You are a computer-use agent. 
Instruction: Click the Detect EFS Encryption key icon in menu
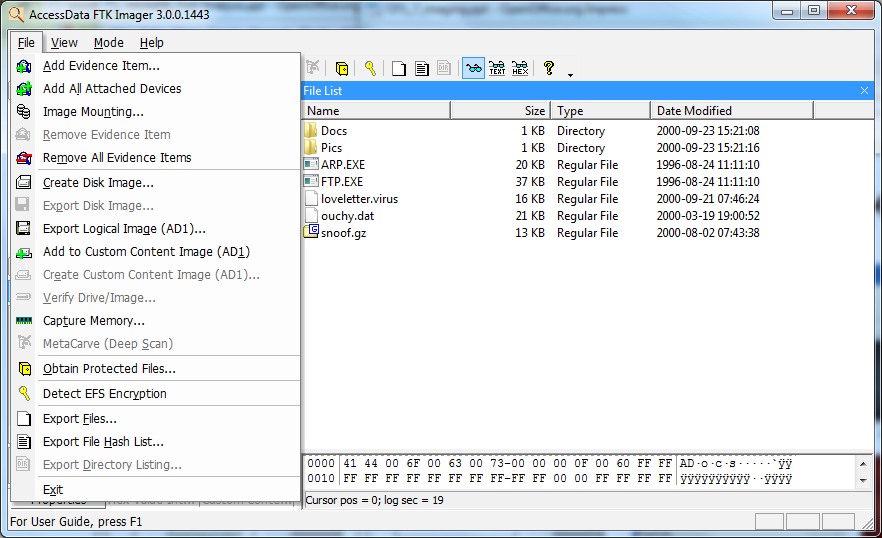(24, 393)
